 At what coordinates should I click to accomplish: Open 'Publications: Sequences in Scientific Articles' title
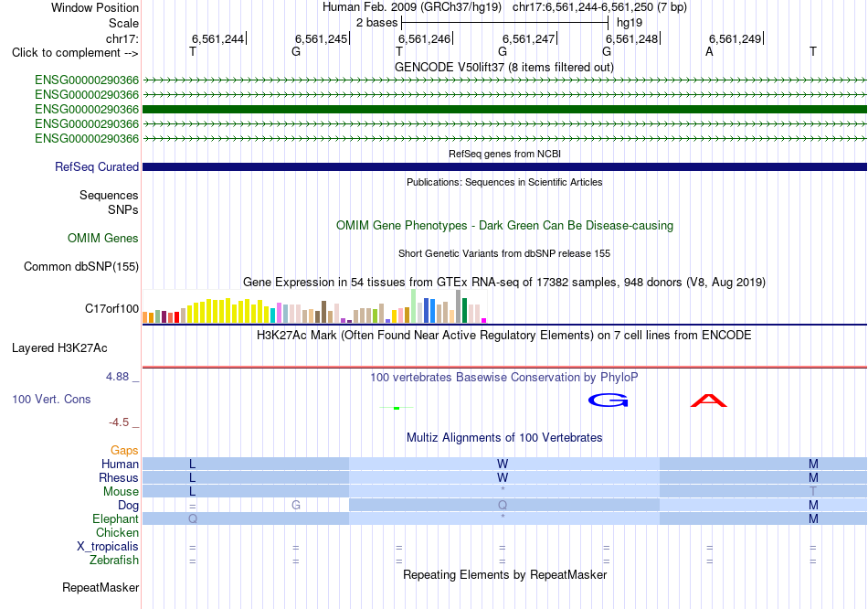click(x=504, y=182)
